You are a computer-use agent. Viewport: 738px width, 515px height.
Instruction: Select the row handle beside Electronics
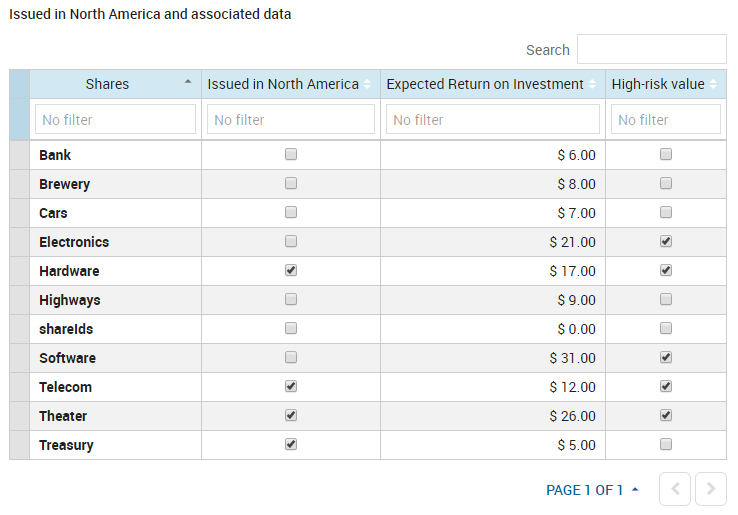[19, 242]
